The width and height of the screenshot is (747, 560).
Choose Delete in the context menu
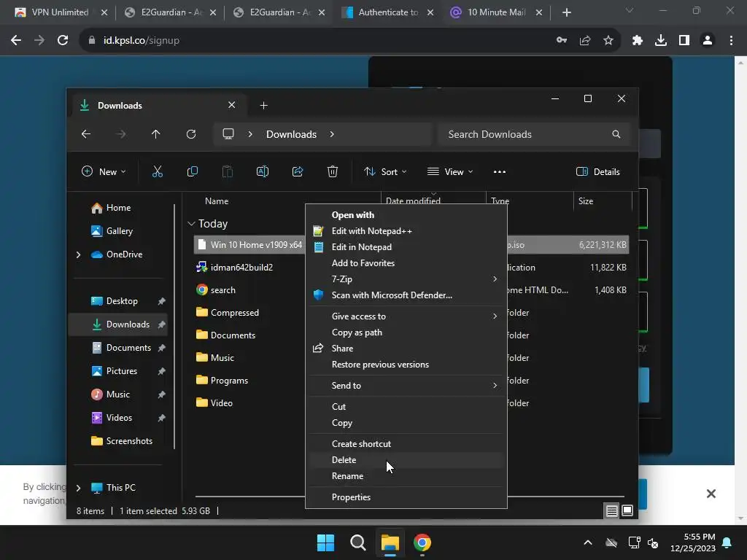coord(406,460)
